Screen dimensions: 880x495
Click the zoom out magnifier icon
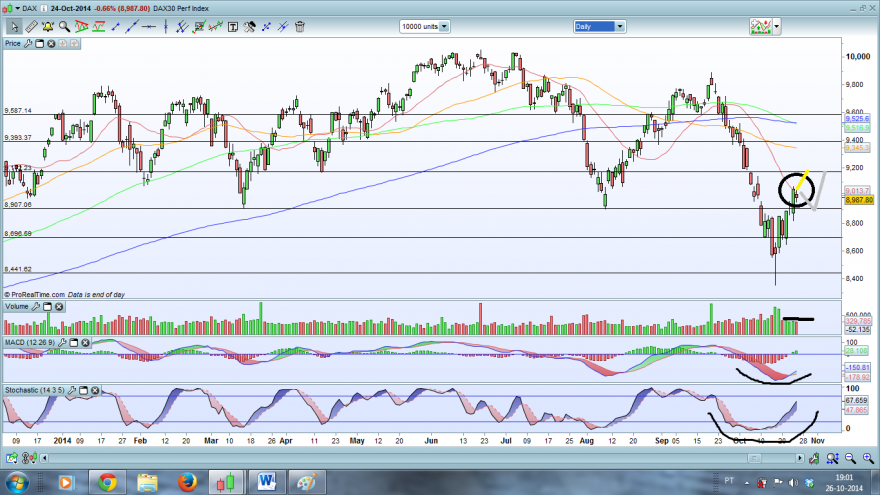[x=850, y=459]
